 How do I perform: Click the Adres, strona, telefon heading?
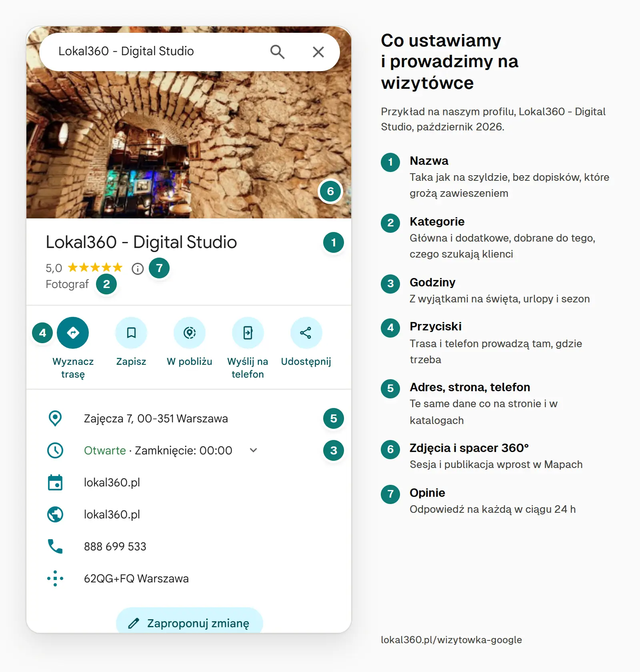point(470,387)
